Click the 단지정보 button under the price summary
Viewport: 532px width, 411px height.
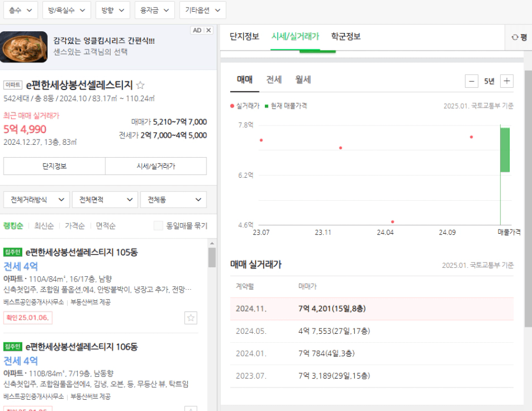pyautogui.click(x=54, y=166)
